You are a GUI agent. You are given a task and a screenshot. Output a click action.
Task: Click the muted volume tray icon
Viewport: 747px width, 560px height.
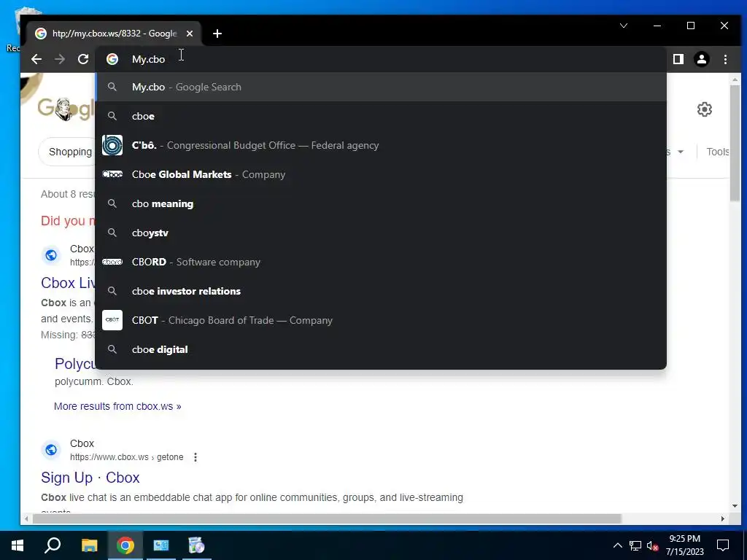tap(652, 545)
